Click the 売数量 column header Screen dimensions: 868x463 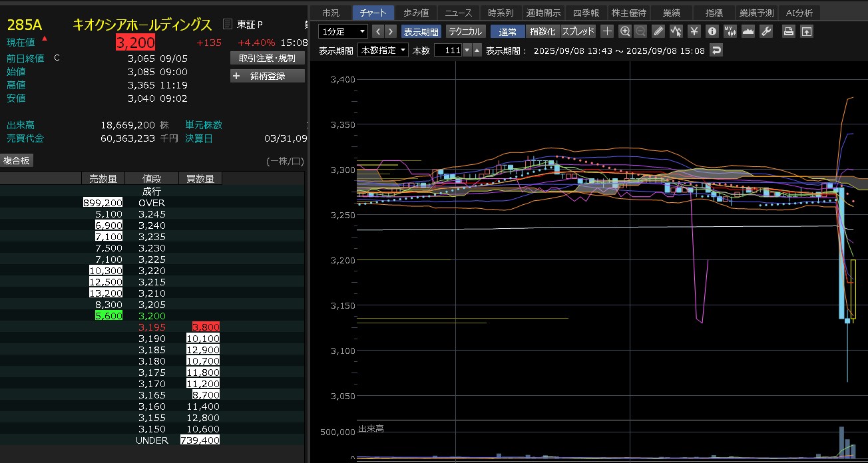(x=103, y=178)
